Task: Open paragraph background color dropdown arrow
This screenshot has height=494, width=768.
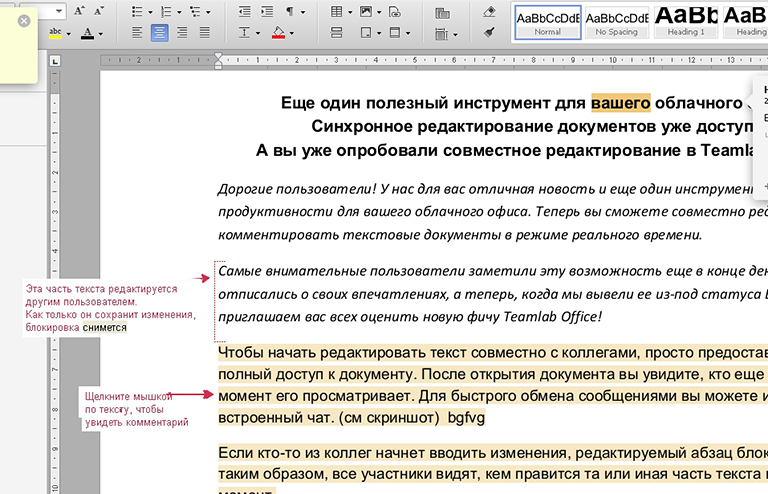Action: 292,34
